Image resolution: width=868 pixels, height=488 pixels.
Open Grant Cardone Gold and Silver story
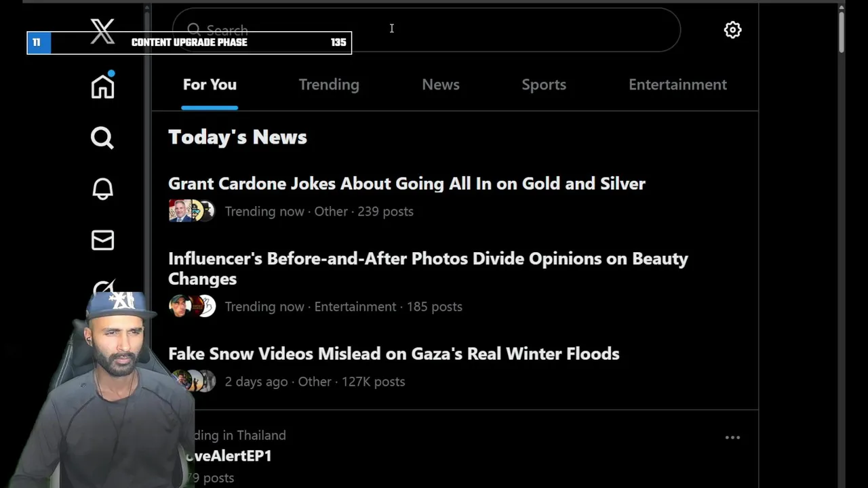(406, 184)
